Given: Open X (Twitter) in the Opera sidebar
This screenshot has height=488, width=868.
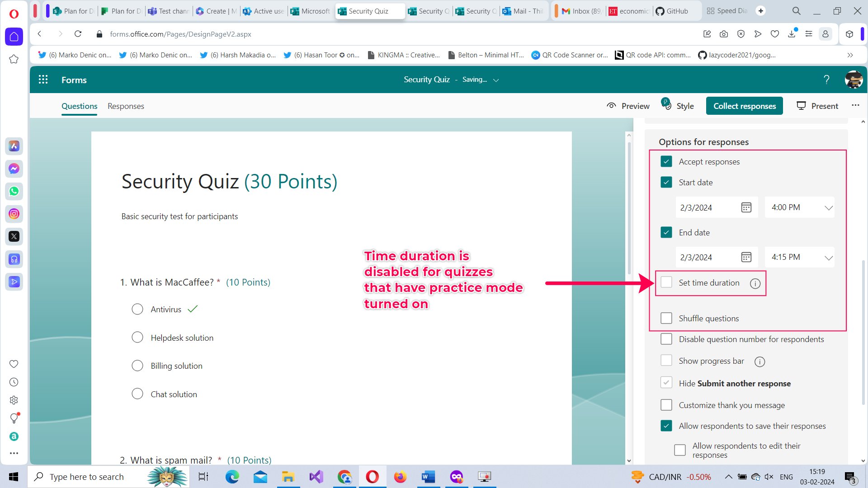Looking at the screenshot, I should coord(14,236).
